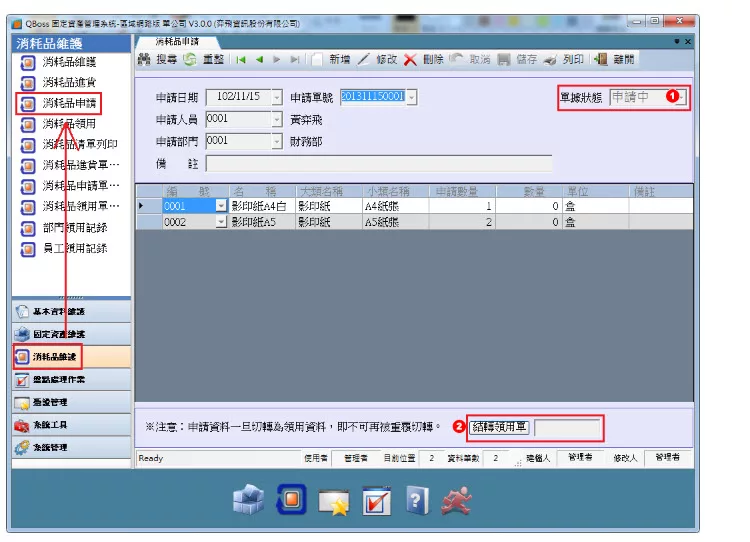Click the 結轉領用單 button
Screen dimensions: 750x542
[x=499, y=427]
